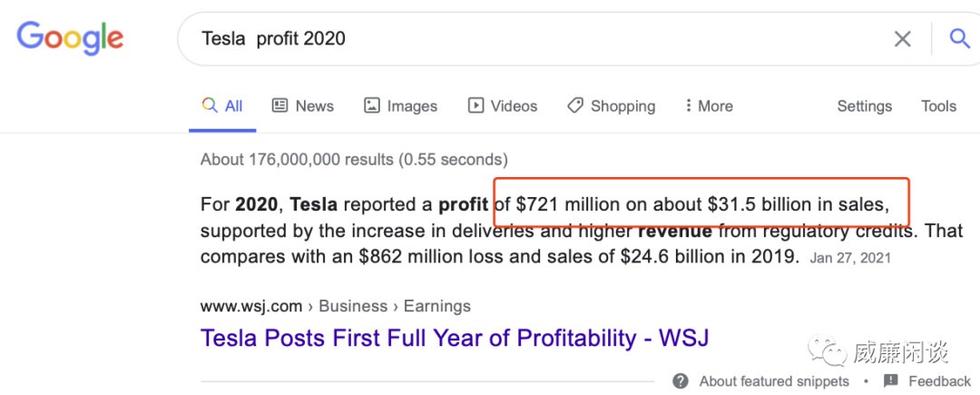Click the Images tab picture icon
The image size is (980, 395).
[x=372, y=105]
